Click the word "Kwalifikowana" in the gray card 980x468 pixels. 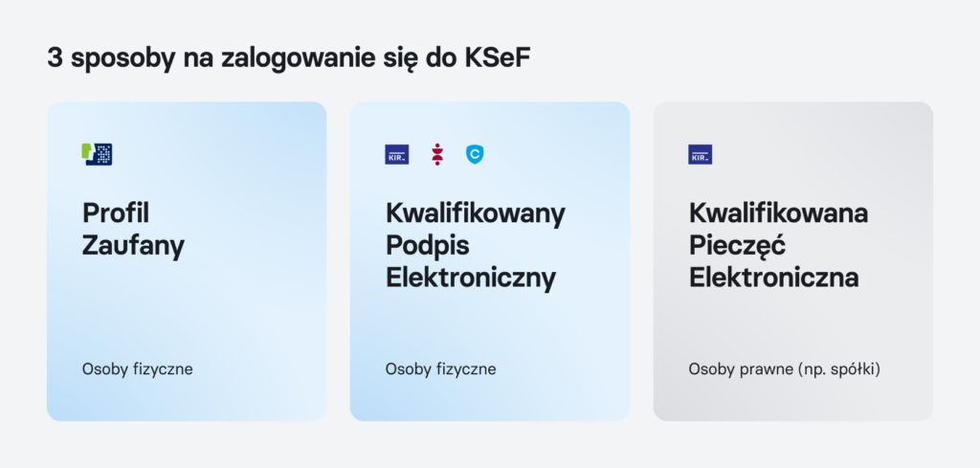pyautogui.click(x=778, y=212)
